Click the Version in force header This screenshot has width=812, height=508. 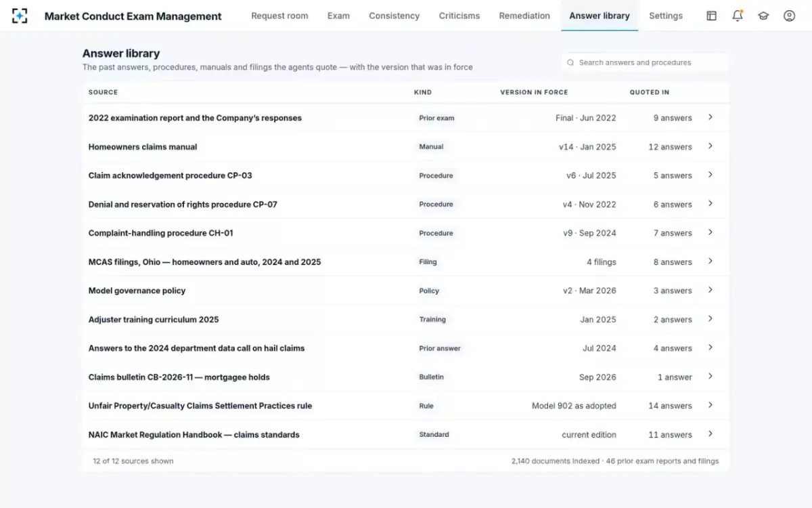534,92
